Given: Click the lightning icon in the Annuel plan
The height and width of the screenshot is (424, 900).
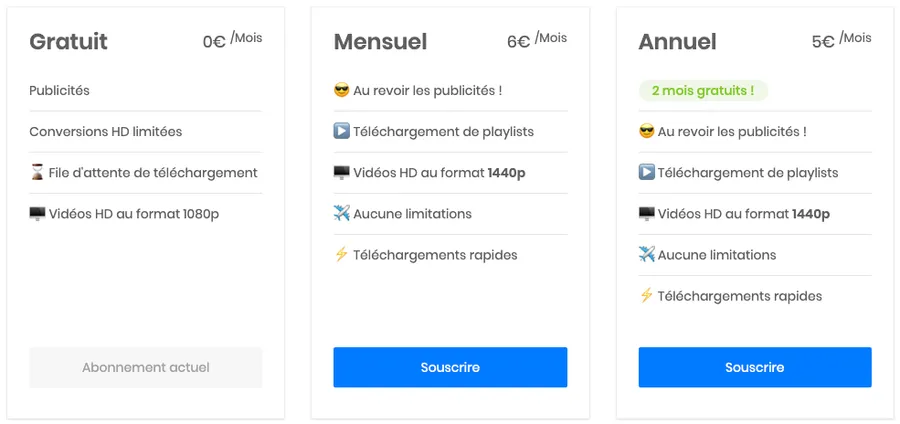Looking at the screenshot, I should coord(646,295).
